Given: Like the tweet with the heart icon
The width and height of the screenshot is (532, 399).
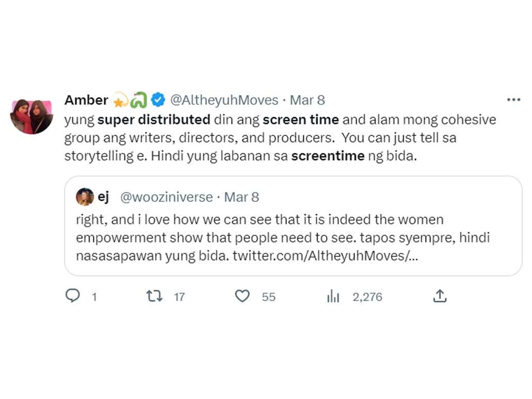Looking at the screenshot, I should point(242,296).
